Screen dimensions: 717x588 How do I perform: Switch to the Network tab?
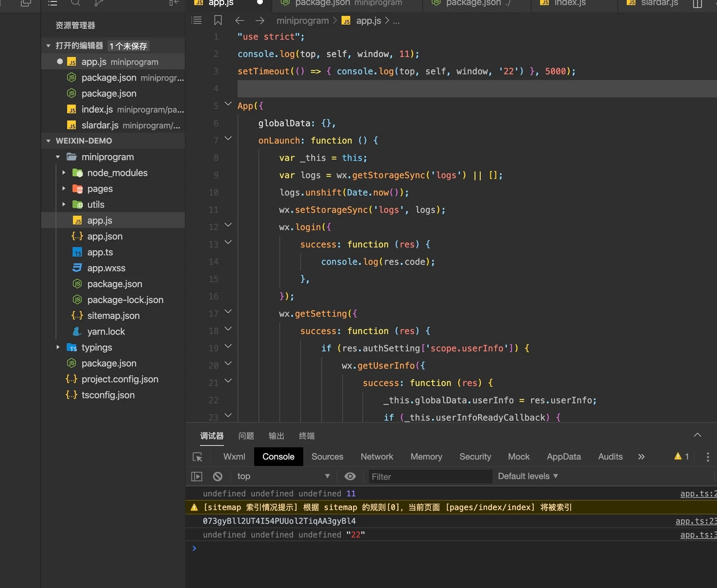377,457
